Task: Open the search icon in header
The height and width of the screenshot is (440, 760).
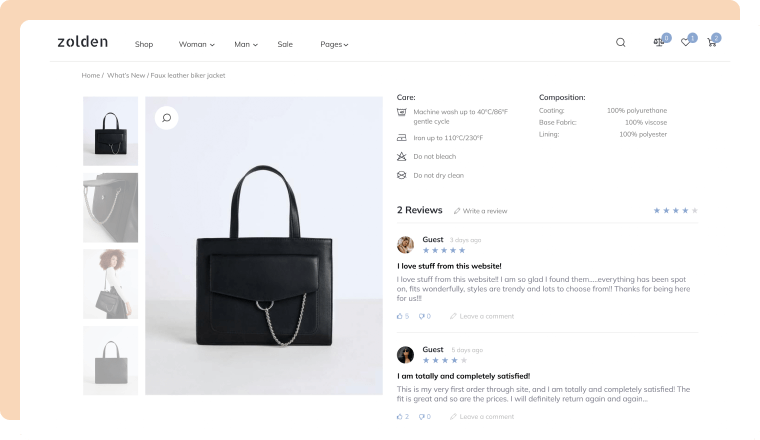Action: 620,42
